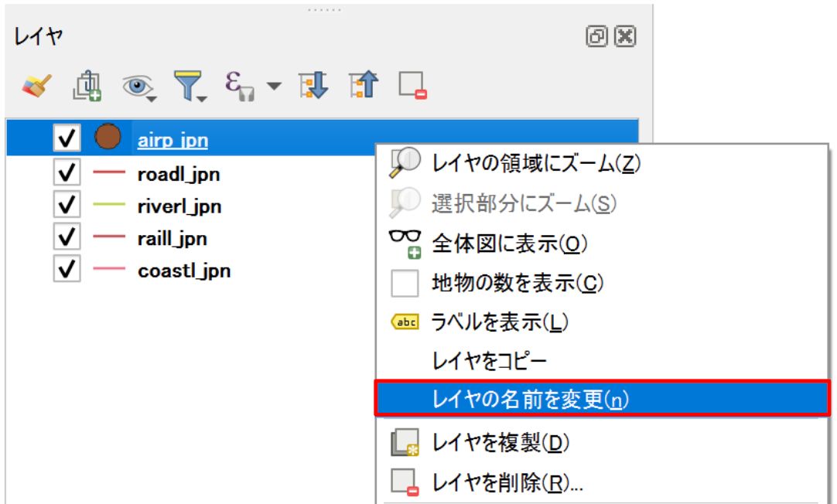Choose ラベルを表示(L) menu entry
This screenshot has width=837, height=504.
[602, 322]
